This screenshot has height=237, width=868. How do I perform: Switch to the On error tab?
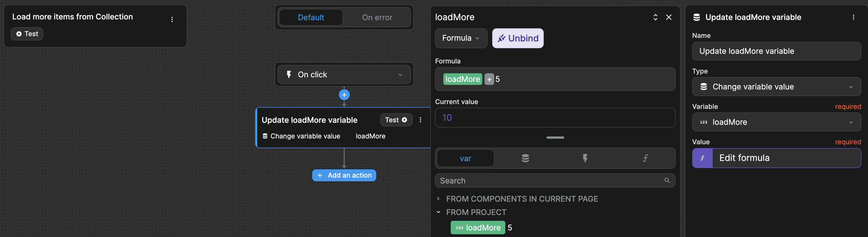(377, 17)
